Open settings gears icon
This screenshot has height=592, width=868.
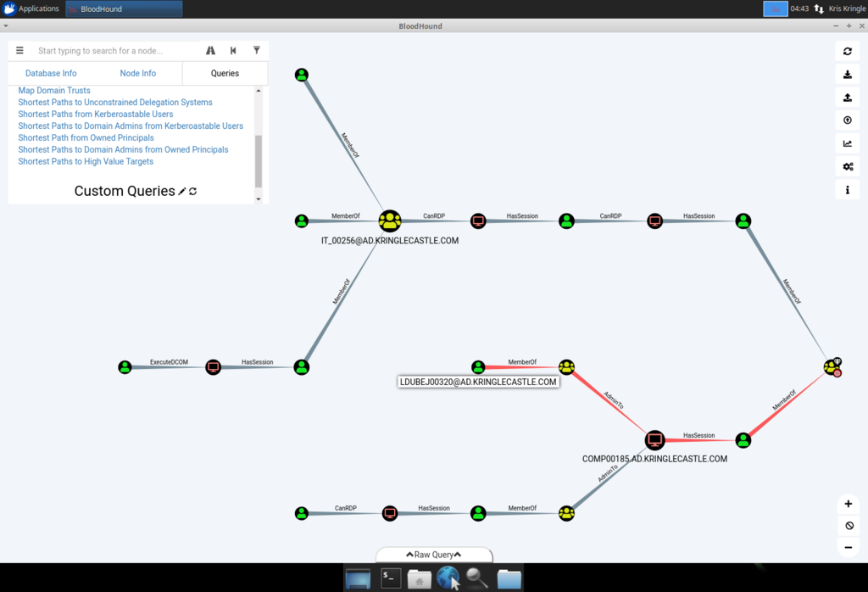click(x=848, y=167)
